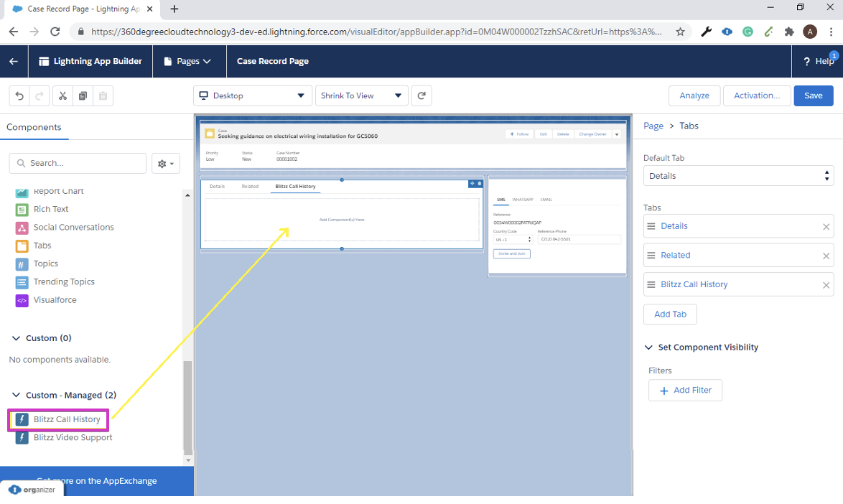This screenshot has width=843, height=504.
Task: Select the Trending Topics component icon
Action: [x=22, y=282]
